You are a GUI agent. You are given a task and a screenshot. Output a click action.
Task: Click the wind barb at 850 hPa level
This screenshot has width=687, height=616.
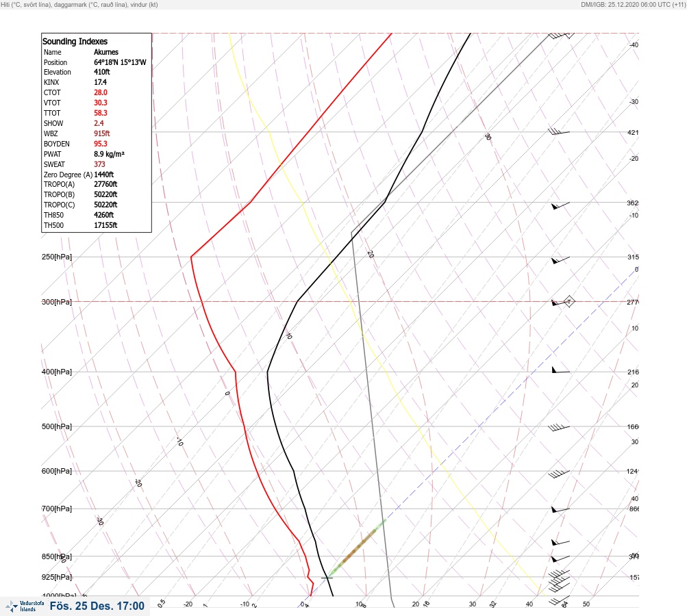[x=560, y=559]
